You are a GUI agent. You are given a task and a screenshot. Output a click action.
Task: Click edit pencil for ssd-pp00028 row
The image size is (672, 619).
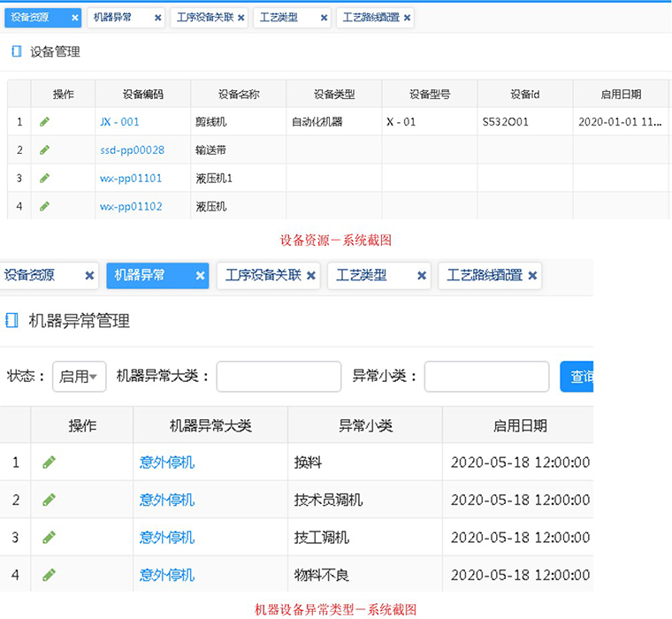click(44, 150)
